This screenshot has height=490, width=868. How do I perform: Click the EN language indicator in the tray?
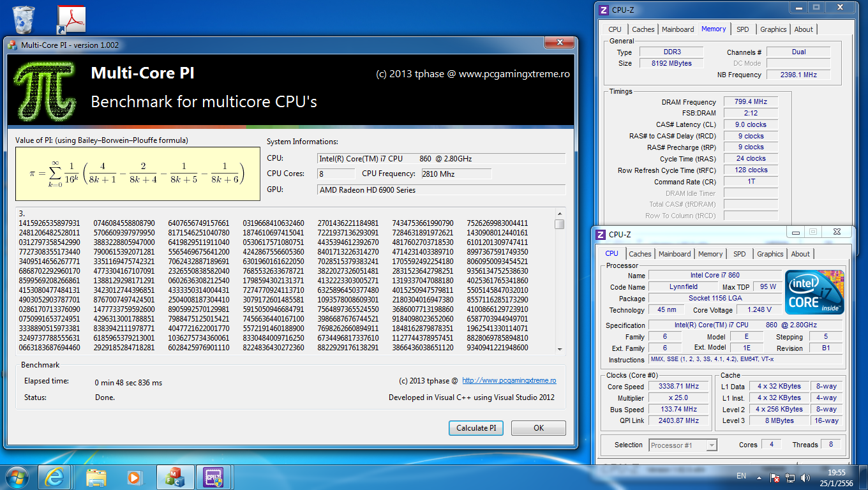[741, 476]
